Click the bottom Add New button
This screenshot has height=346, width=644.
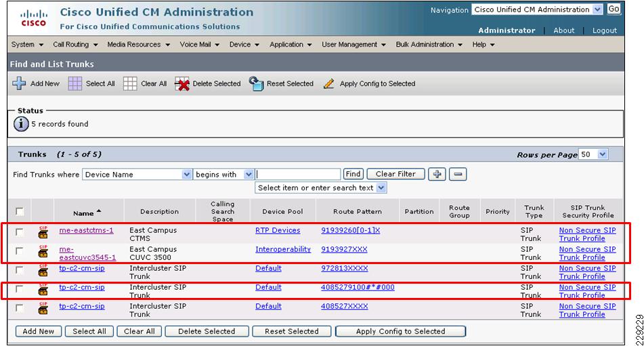pos(38,331)
